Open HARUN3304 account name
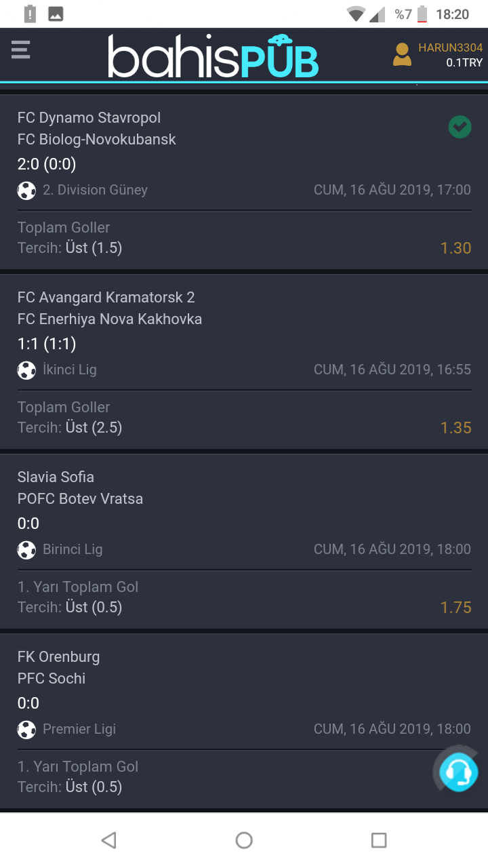 (450, 47)
